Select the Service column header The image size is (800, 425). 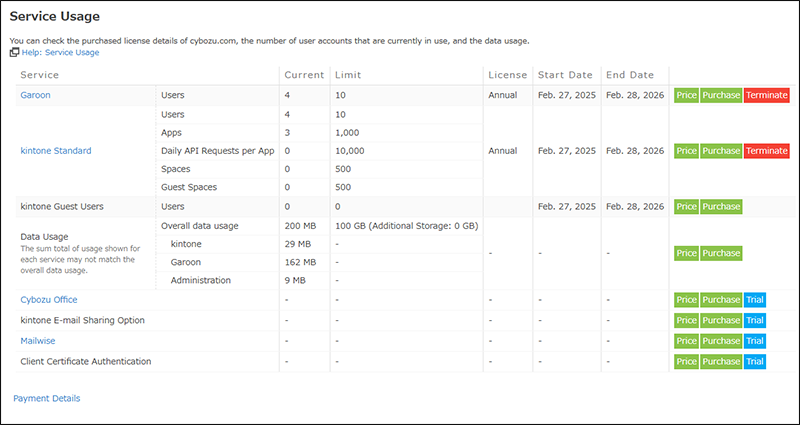coord(39,75)
